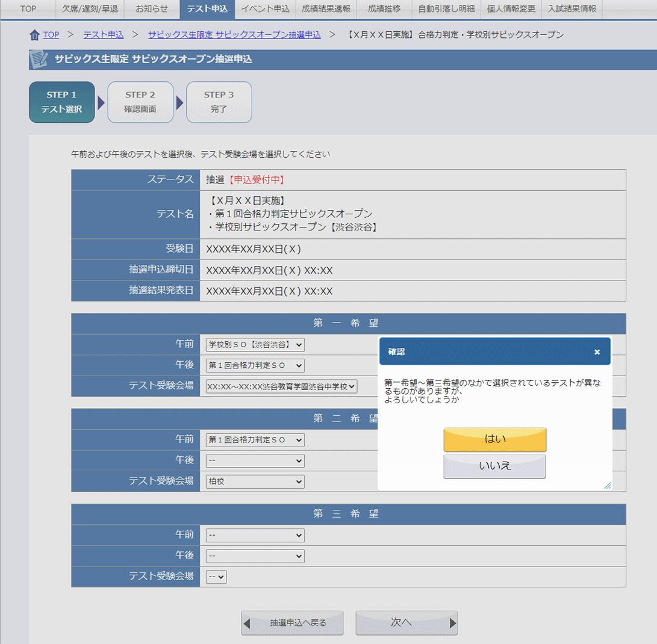Viewport: 657px width, 644px height.
Task: Follow TOP breadcrumb link
Action: (x=51, y=35)
